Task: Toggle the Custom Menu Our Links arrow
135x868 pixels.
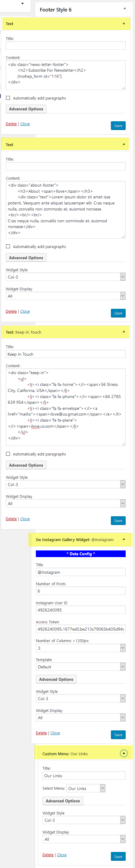Action: pos(124,753)
